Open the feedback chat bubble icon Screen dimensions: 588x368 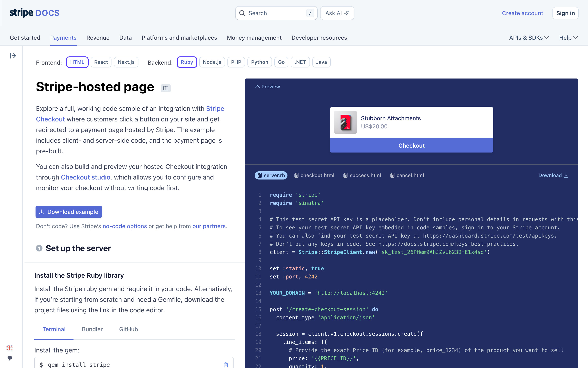point(10,358)
